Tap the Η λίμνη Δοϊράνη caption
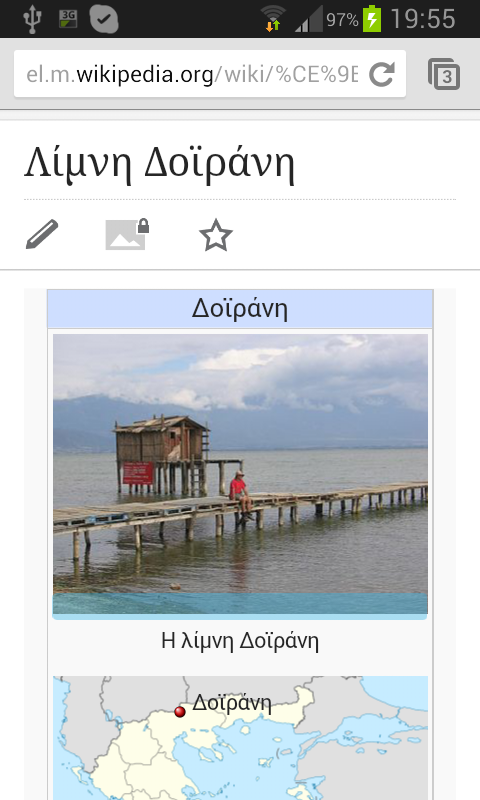 tap(240, 641)
